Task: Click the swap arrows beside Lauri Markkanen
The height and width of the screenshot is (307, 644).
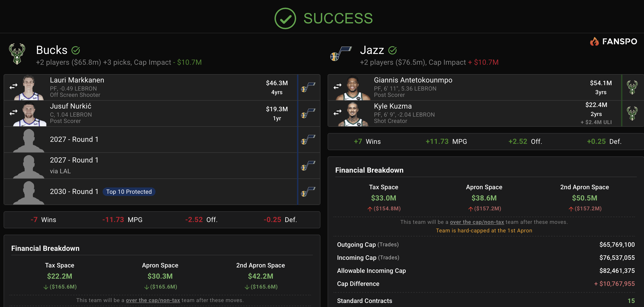Action: 14,87
